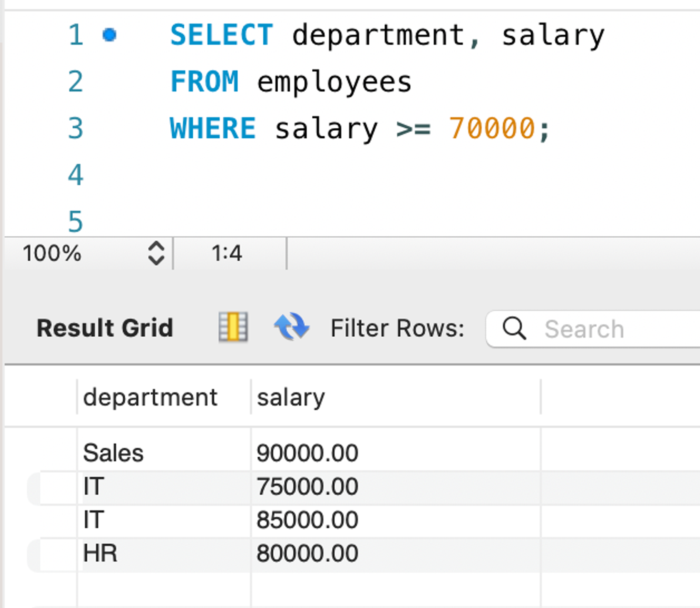700x608 pixels.
Task: Click the magnifier icon in Filter Rows
Action: 514,329
